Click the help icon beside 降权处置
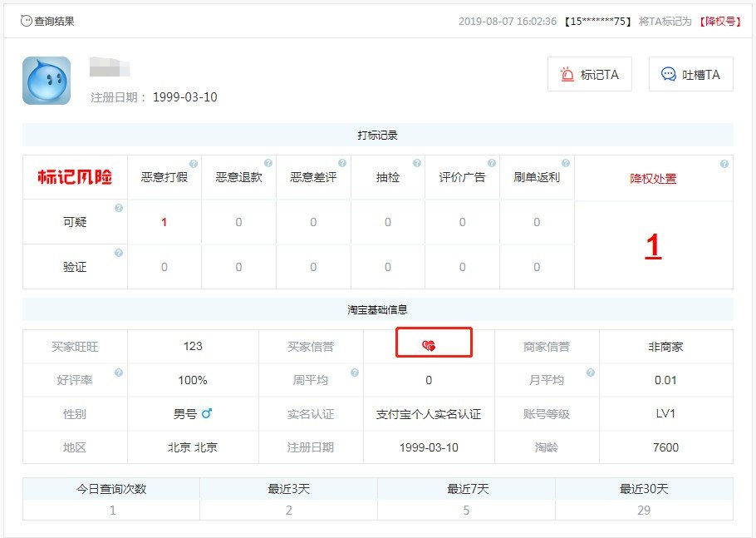Image resolution: width=756 pixels, height=538 pixels. click(724, 164)
